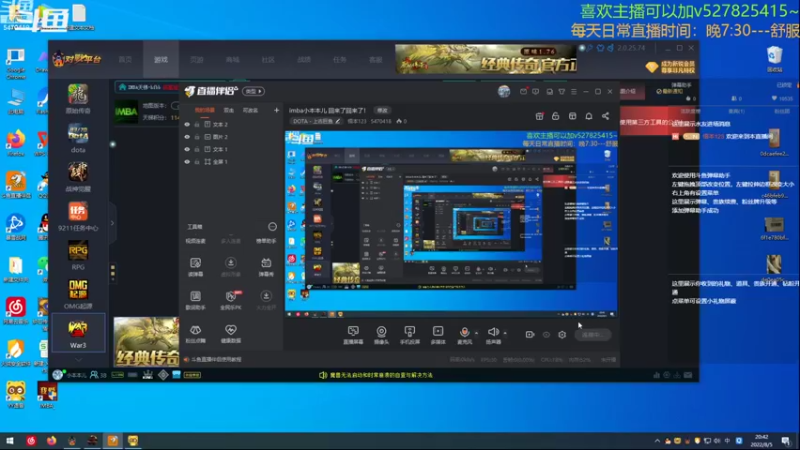Image resolution: width=800 pixels, height=450 pixels.
Task: Open the 经典传奇 thumbnail at platform bottom-left
Action: click(146, 341)
